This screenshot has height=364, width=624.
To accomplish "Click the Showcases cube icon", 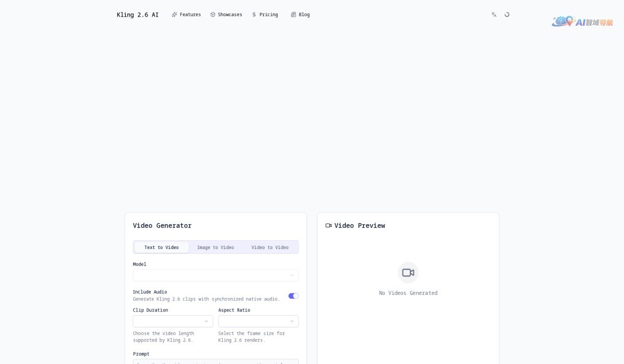I will pyautogui.click(x=213, y=15).
